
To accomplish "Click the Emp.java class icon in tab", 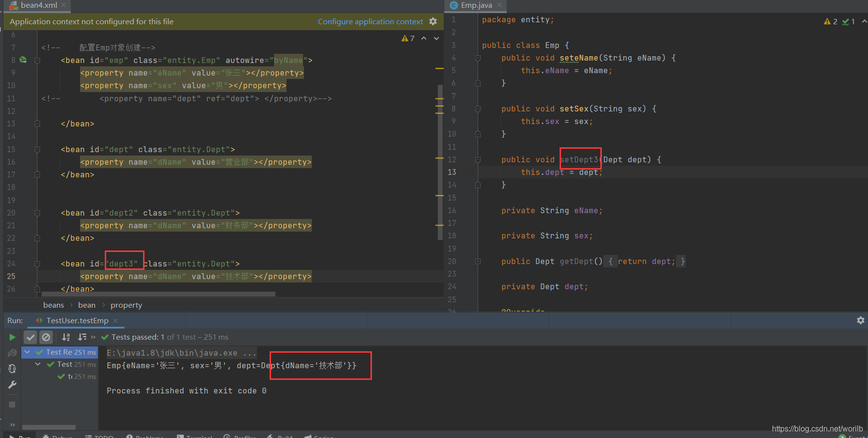I will 454,5.
